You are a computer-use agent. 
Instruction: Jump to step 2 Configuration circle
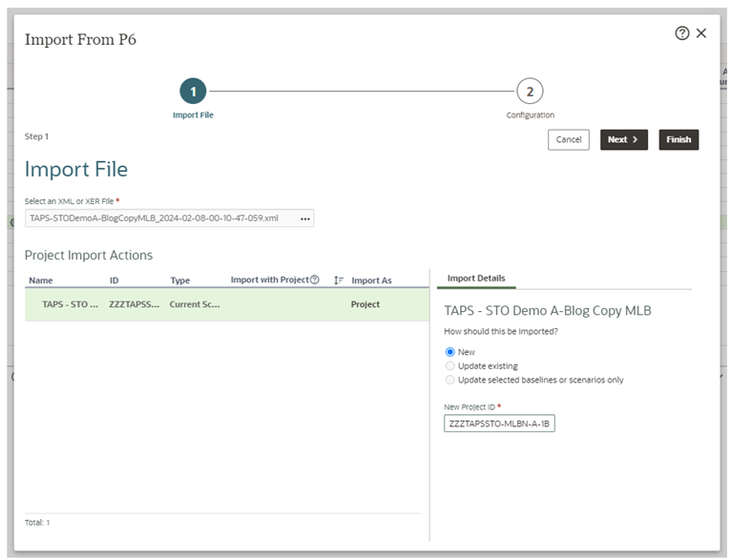click(x=530, y=92)
